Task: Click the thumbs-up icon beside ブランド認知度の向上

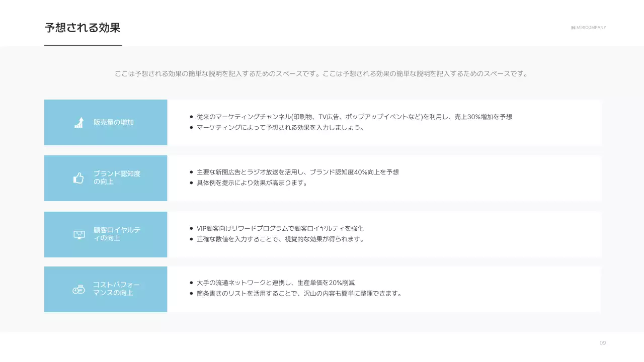Action: coord(78,177)
